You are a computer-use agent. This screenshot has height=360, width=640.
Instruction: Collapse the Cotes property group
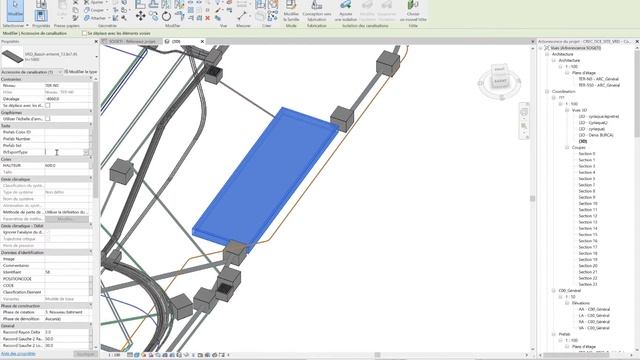point(91,159)
